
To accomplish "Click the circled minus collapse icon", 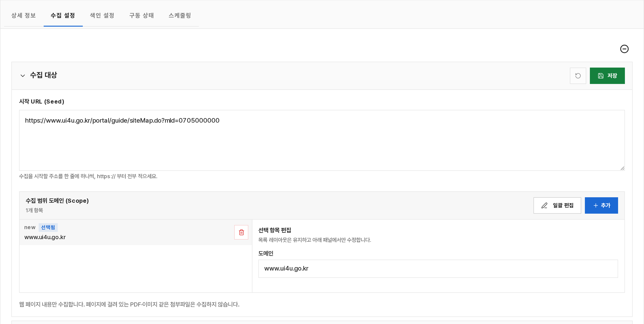I will [624, 49].
